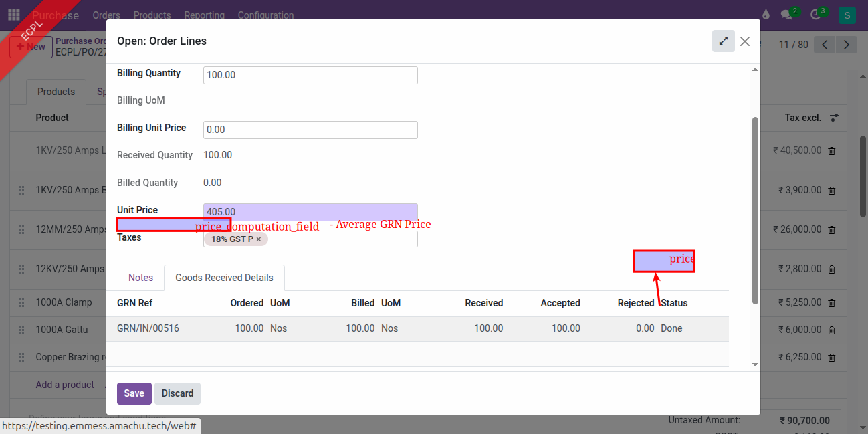Expand the Order Lines dialog to fullscreen
868x434 pixels.
pyautogui.click(x=723, y=41)
